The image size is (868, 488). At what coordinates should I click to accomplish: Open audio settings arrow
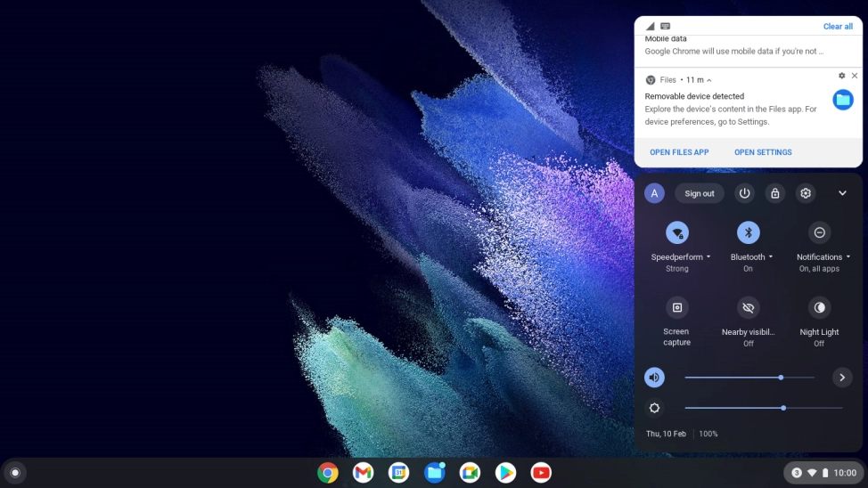pyautogui.click(x=842, y=378)
